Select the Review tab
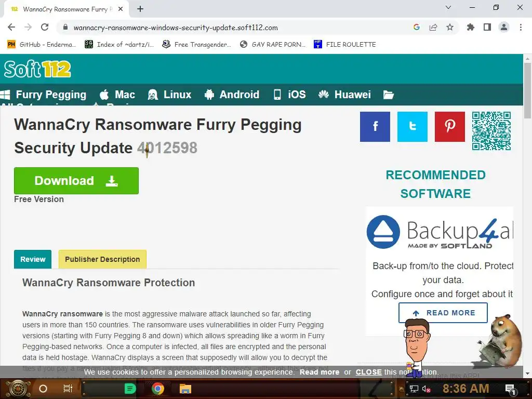The width and height of the screenshot is (532, 399). point(33,259)
